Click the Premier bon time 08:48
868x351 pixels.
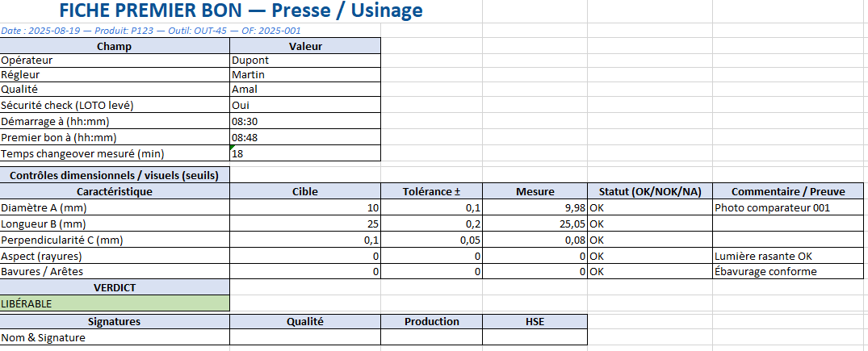pos(305,137)
